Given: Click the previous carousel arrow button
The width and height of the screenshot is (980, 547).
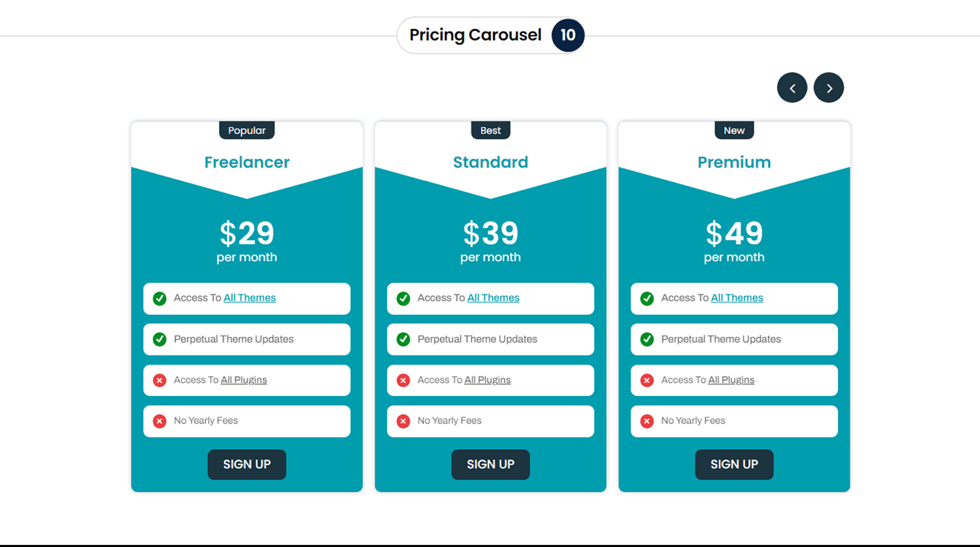Looking at the screenshot, I should [792, 88].
